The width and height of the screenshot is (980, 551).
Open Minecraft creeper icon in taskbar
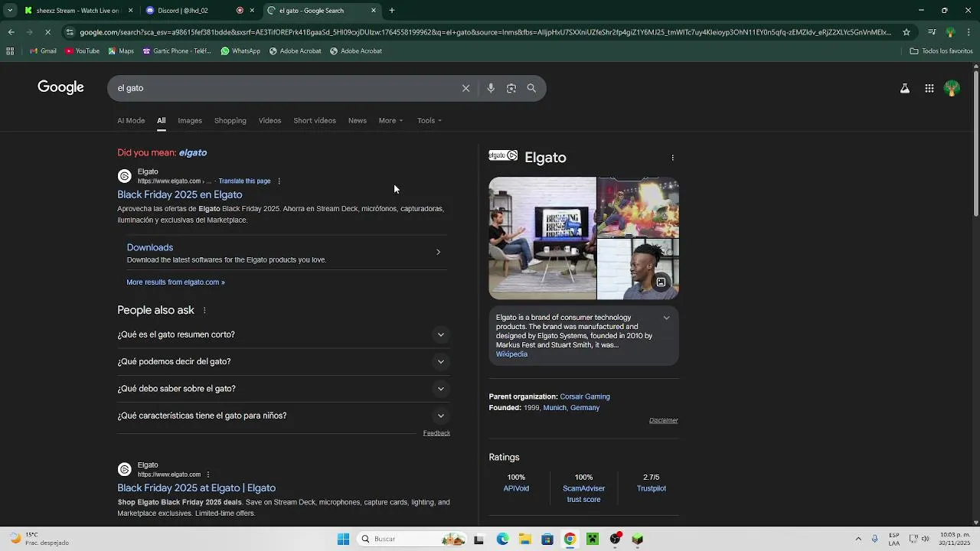point(592,539)
